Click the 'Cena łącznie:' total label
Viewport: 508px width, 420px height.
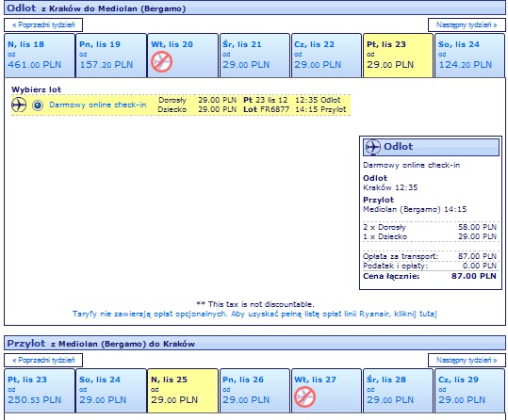391,276
